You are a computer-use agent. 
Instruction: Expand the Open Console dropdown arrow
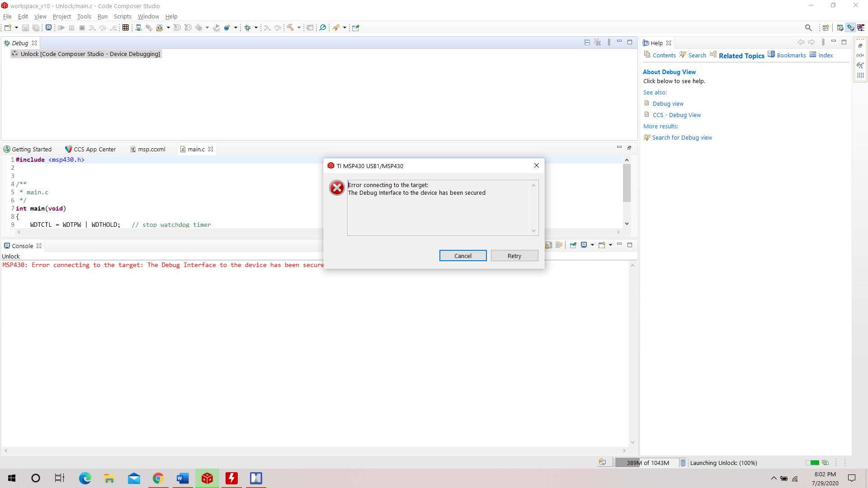[x=610, y=245]
